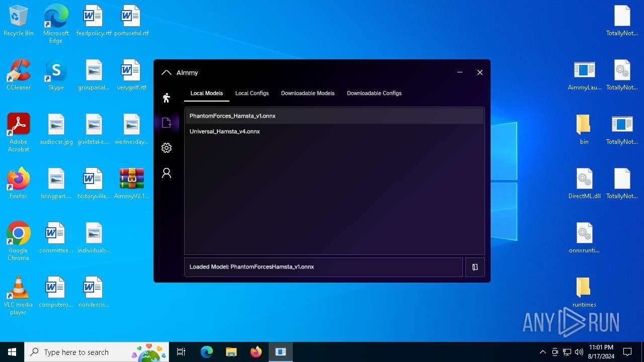Open AimmyLau launcher icon on desktop
The image size is (644, 362).
tap(584, 75)
